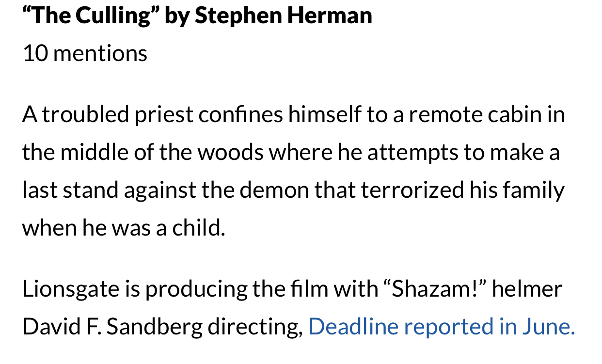Click the "10 mentions" text
The height and width of the screenshot is (364, 602).
tap(85, 53)
